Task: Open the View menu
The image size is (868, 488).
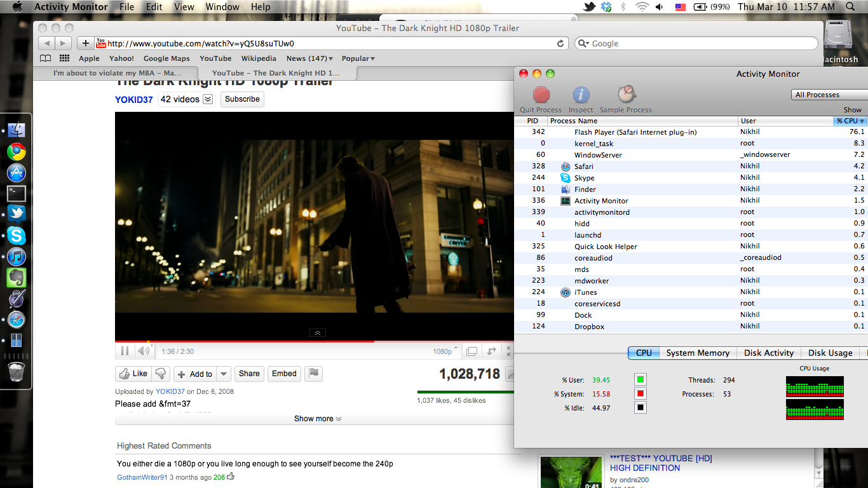Action: pos(184,7)
